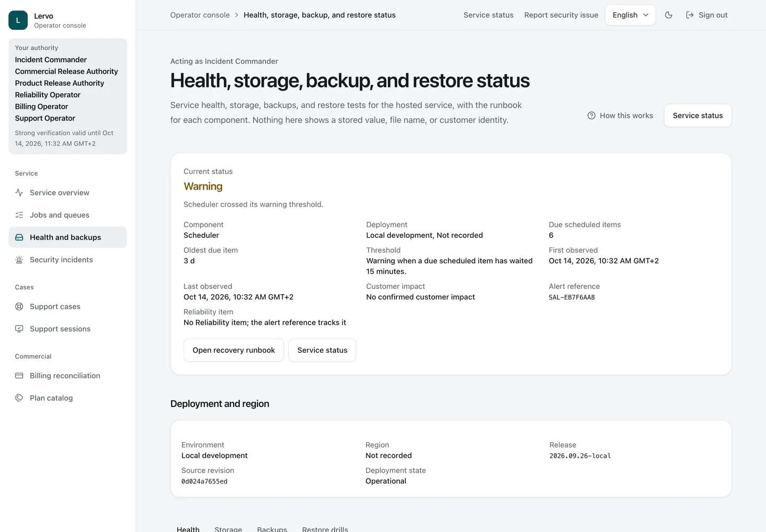Viewport: 766px width, 532px height.
Task: Click the Plan catalog tag icon
Action: pyautogui.click(x=19, y=398)
